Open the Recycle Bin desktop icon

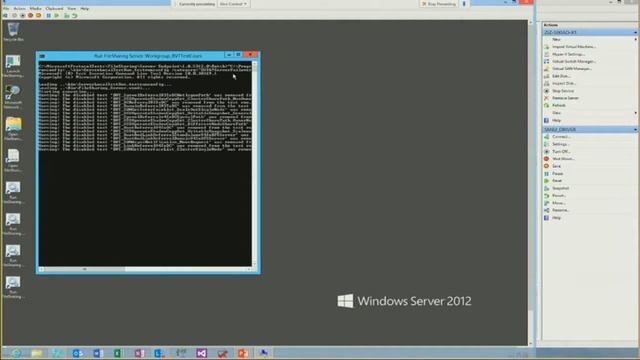(x=13, y=32)
